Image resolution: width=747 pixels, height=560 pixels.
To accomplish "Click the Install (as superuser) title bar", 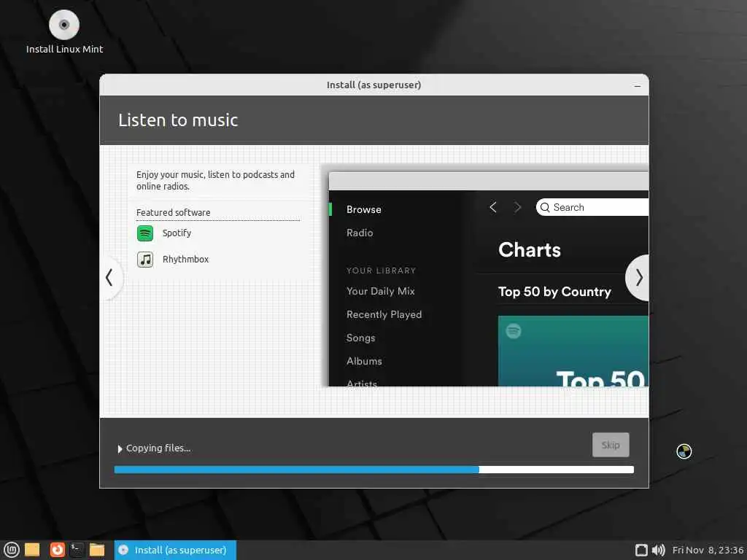I will (x=374, y=85).
